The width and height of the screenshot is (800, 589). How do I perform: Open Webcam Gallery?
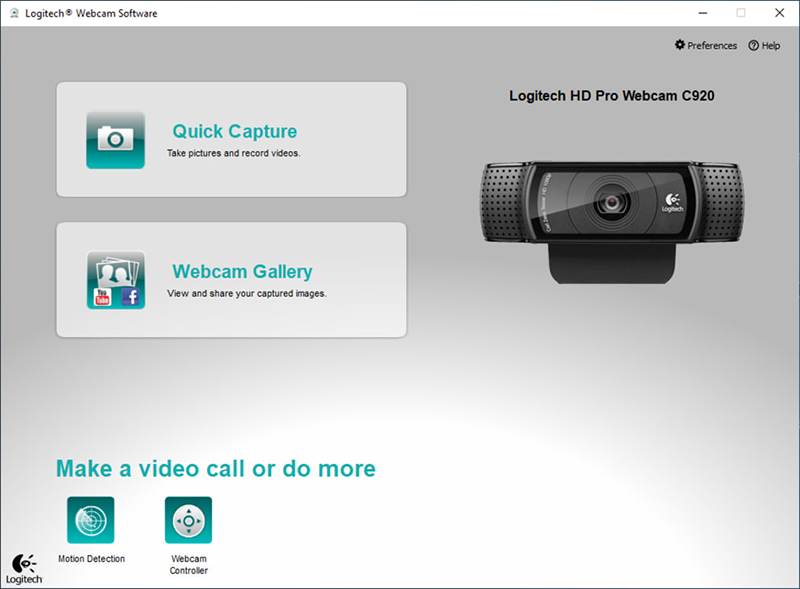pos(242,271)
